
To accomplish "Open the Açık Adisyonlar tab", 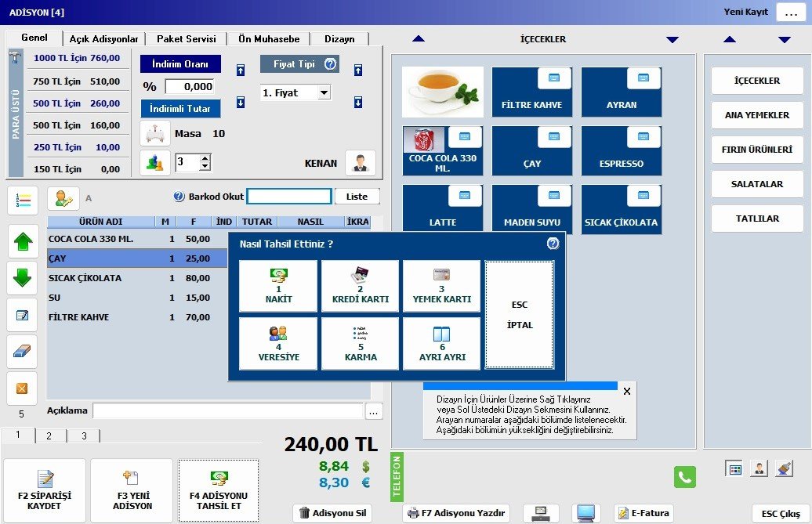I will point(103,38).
